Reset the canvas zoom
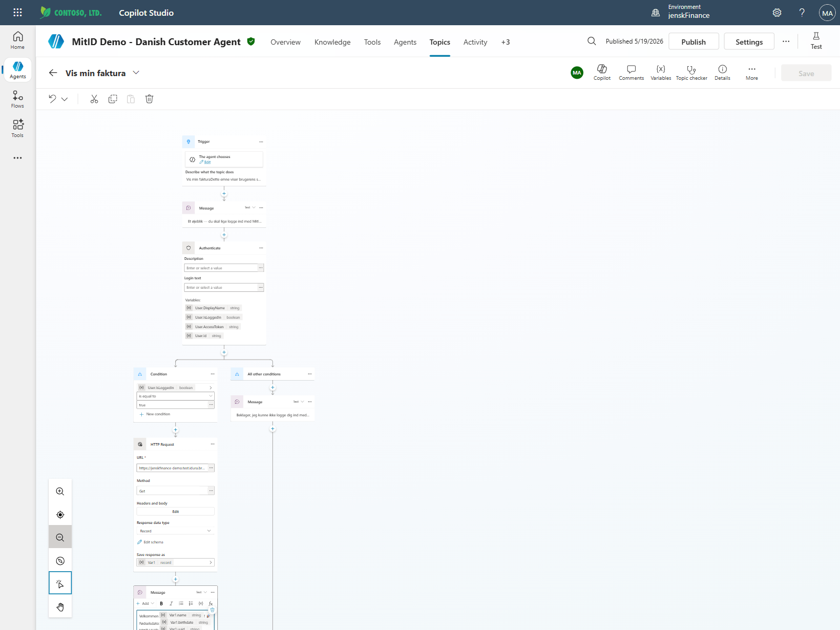This screenshot has width=840, height=630. (x=60, y=561)
